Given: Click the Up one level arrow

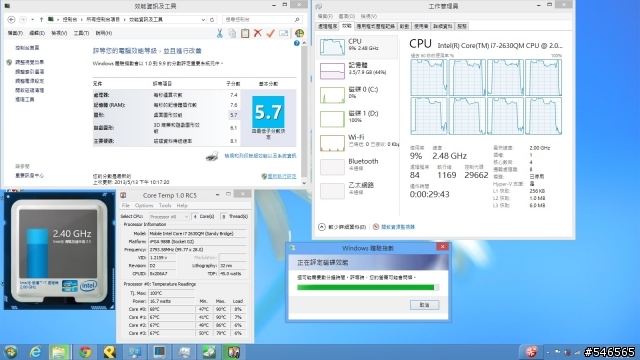Looking at the screenshot, I should (x=41, y=20).
